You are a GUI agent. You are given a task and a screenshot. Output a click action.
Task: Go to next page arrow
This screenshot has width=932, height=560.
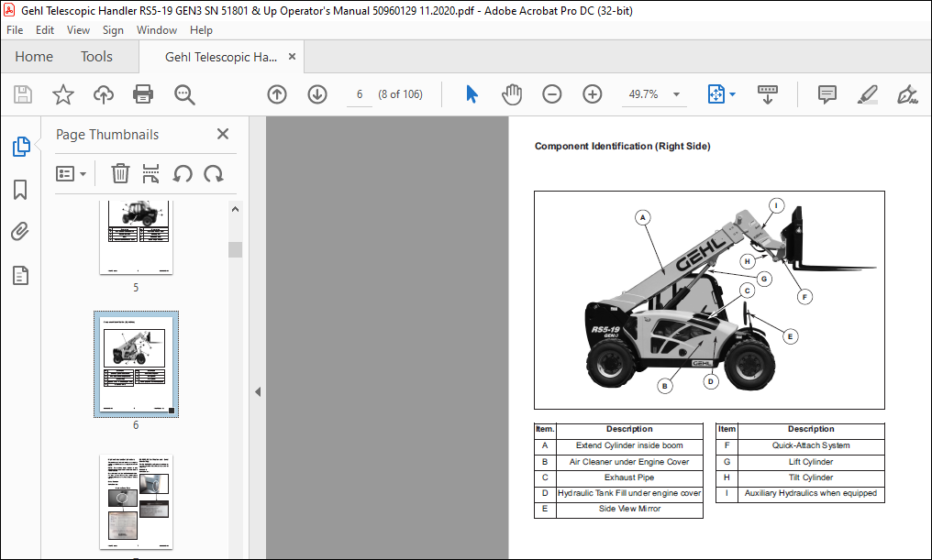point(317,94)
